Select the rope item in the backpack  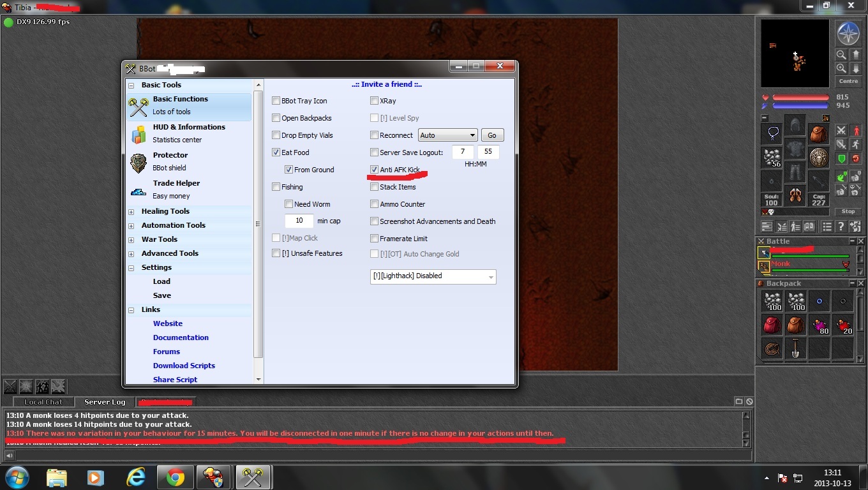[x=772, y=348]
